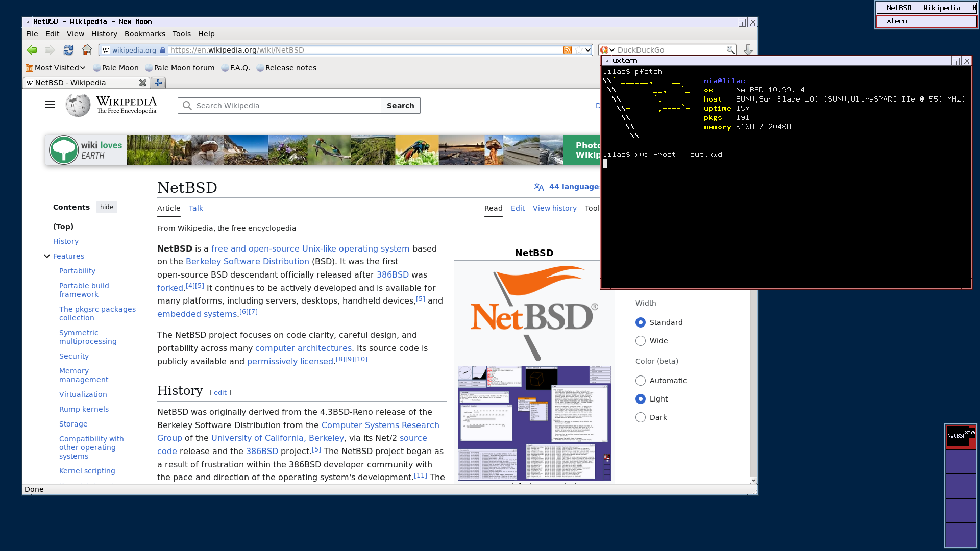
Task: Open the Release notes bookmark
Action: 286,68
